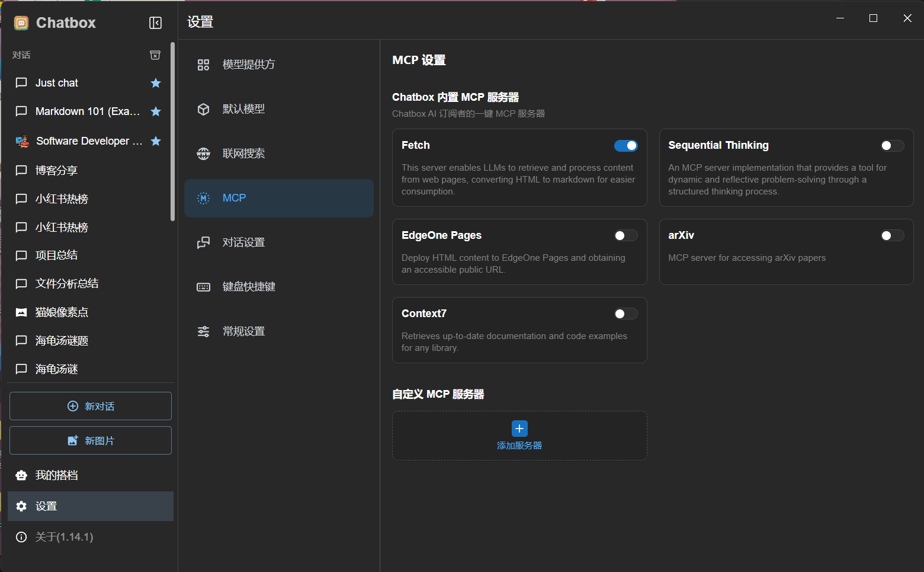Click the Context7 card title
924x572 pixels.
(x=424, y=314)
